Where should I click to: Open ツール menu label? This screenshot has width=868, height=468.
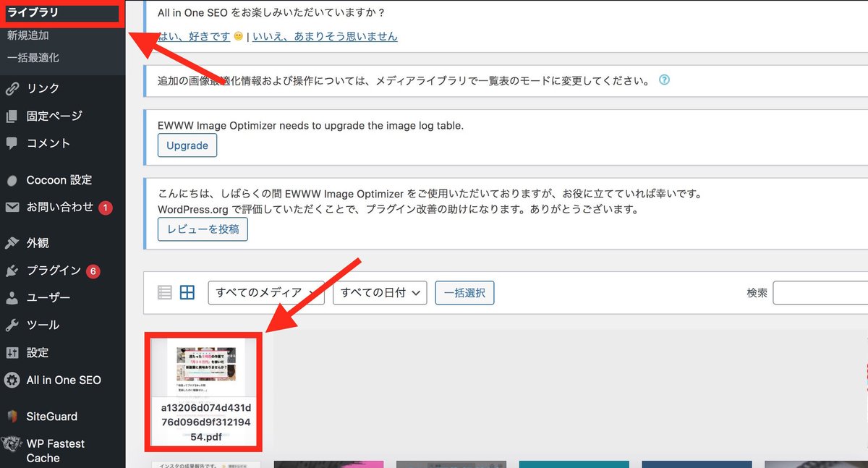point(43,325)
